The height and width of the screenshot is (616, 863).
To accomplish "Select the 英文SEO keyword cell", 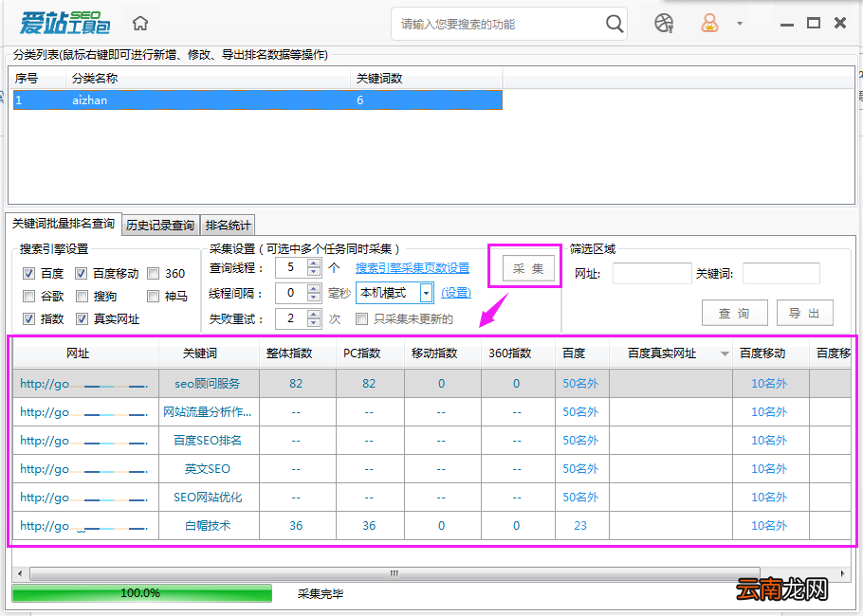I will 208,469.
